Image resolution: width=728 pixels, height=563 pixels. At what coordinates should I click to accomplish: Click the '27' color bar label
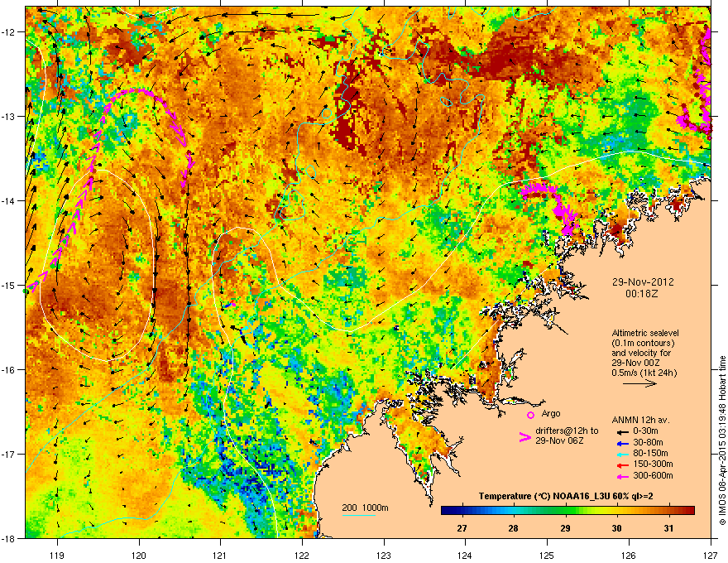pyautogui.click(x=462, y=528)
